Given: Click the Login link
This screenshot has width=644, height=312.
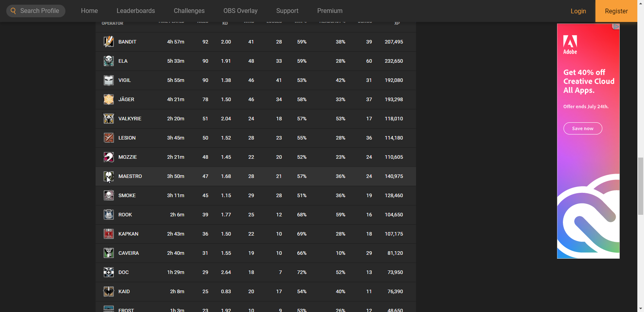Looking at the screenshot, I should coord(578,11).
